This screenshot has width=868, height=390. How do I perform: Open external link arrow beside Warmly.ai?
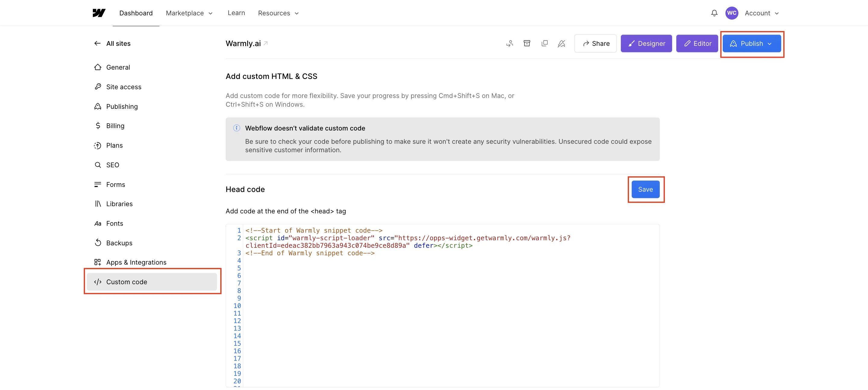point(266,43)
